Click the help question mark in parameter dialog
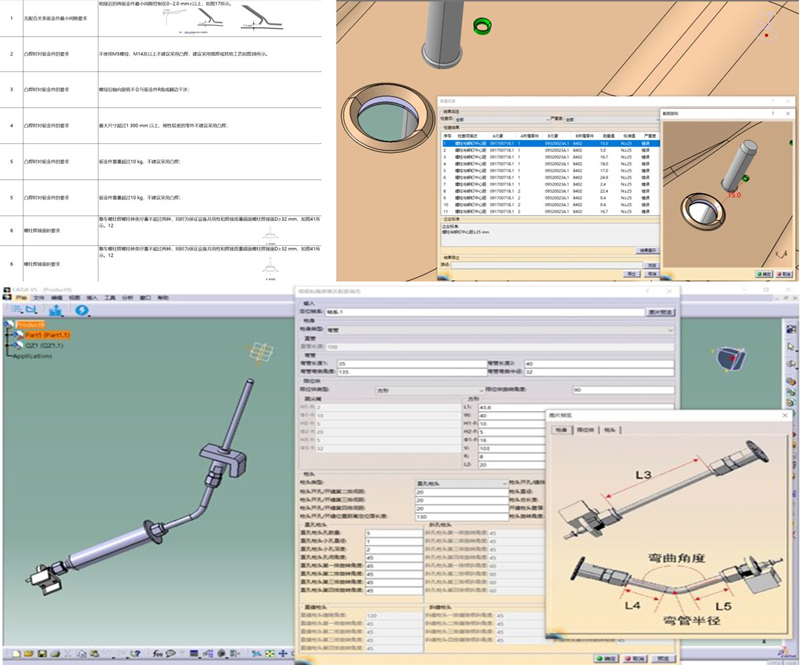This screenshot has width=800, height=665. 648,291
